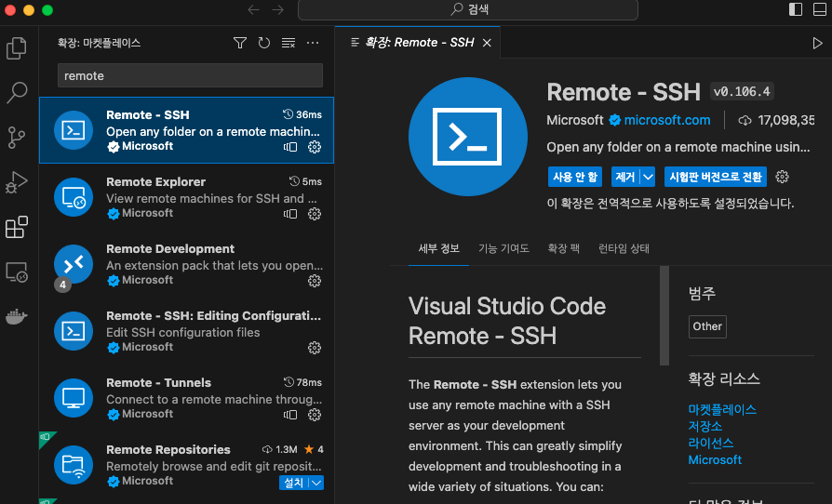Viewport: 832px width, 504px height.
Task: Close the Remote - SSH editor tab
Action: [487, 43]
